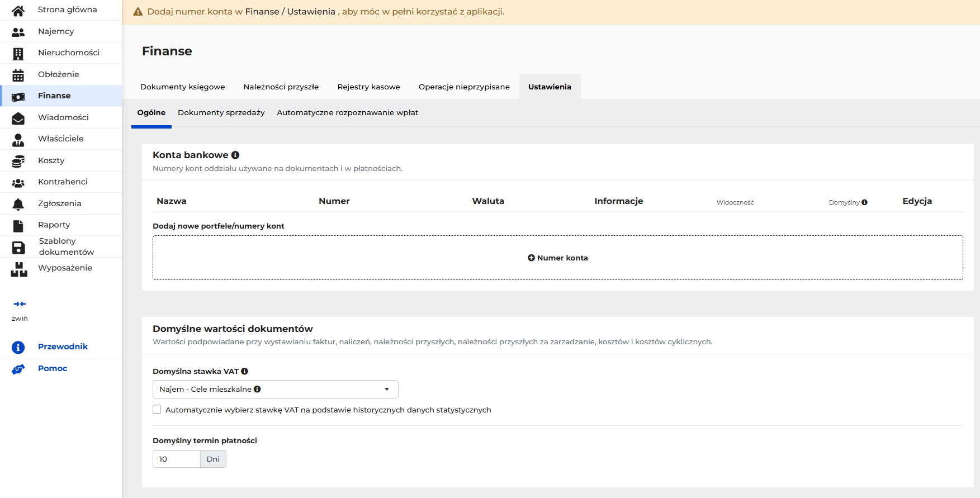Click the Wiadomości envelope icon
Screen dimensions: 980x498
(18, 118)
